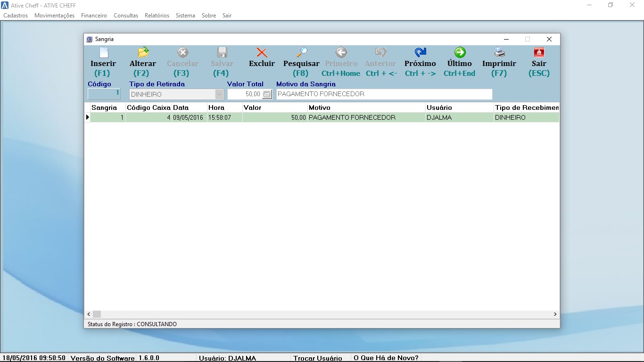Open the Cadastros menu
Image resolution: width=644 pixels, height=362 pixels.
pyautogui.click(x=16, y=16)
